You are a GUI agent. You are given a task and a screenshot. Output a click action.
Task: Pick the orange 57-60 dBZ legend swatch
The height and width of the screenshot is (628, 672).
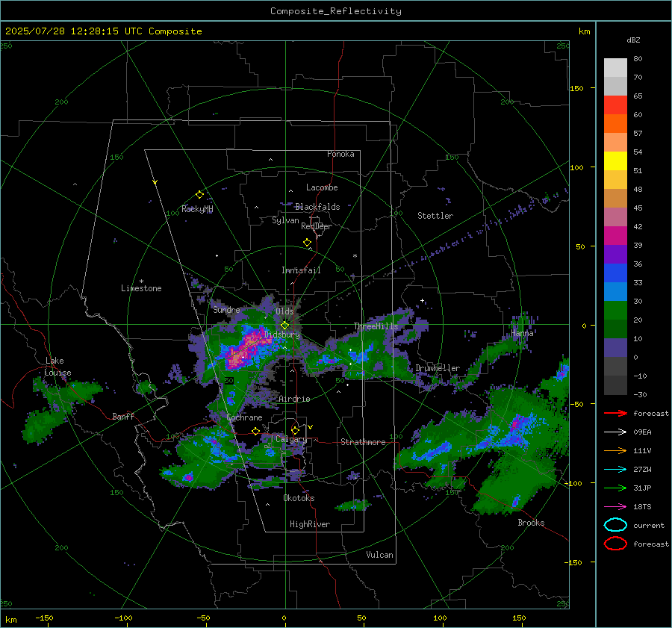(615, 124)
